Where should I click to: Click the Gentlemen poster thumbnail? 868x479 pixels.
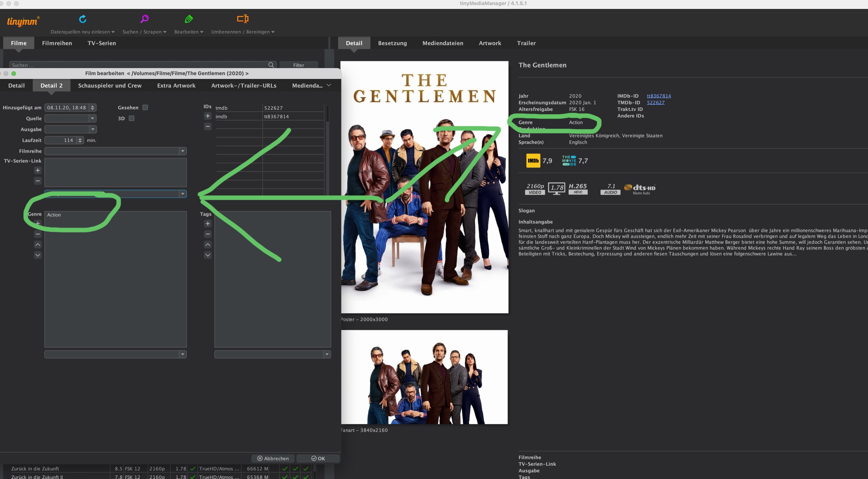[x=424, y=187]
